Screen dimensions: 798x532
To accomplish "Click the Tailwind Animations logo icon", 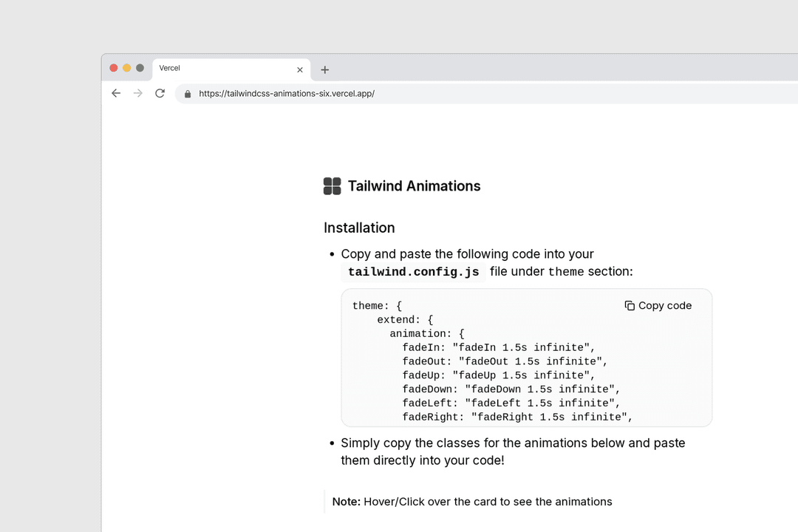I will 332,185.
